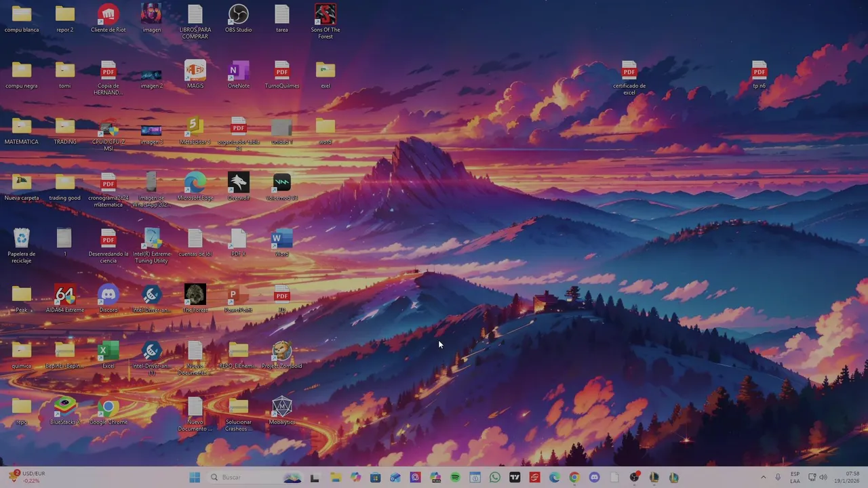Open the microphone tray icon
Image resolution: width=868 pixels, height=488 pixels.
[x=778, y=477]
